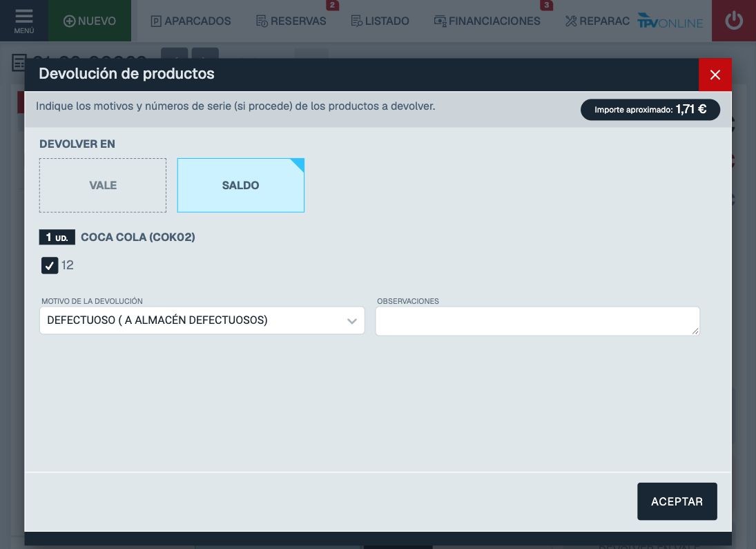The image size is (756, 549).
Task: Click the Aparcados parking icon
Action: click(x=156, y=21)
